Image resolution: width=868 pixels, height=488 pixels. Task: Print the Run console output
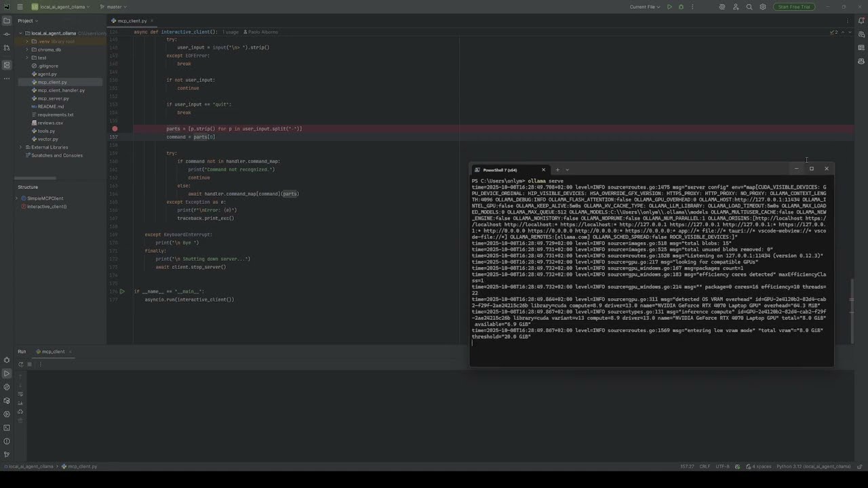pos(20,411)
